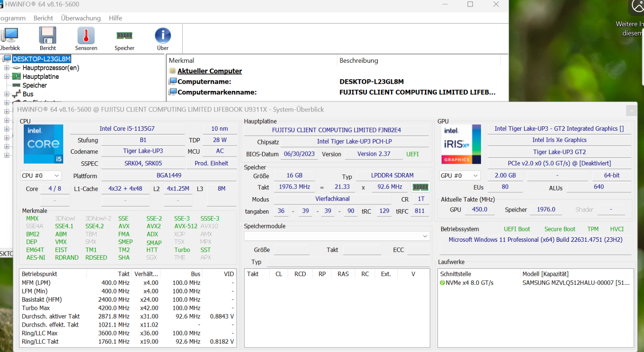This screenshot has width=644, height=352.
Task: Select the Speicher tree item
Action: 35,85
